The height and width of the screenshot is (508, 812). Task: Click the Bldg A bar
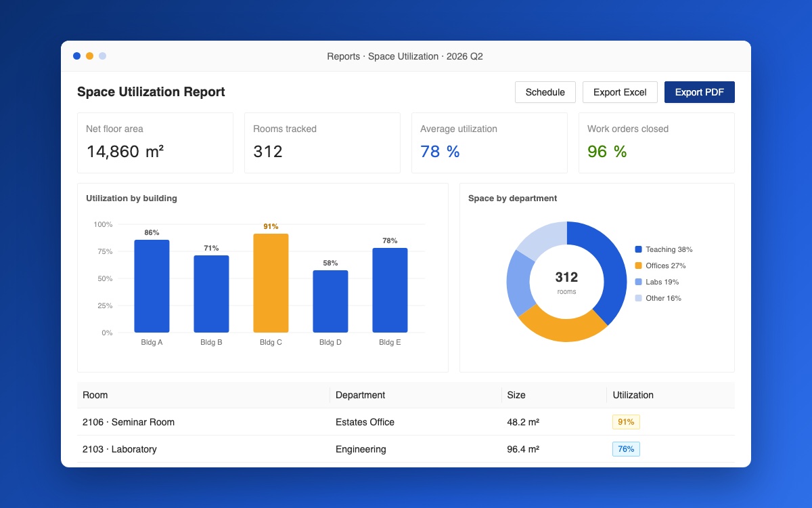[152, 286]
